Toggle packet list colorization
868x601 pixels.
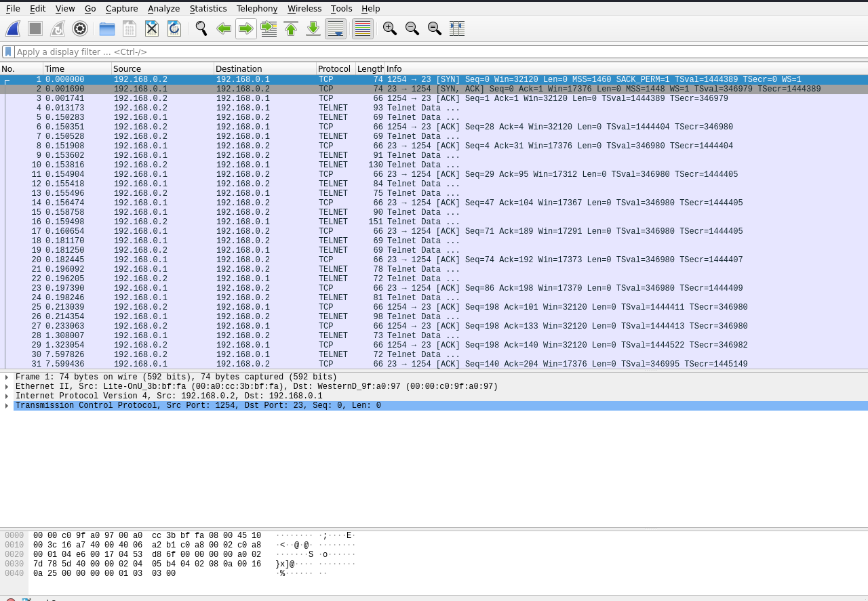363,28
